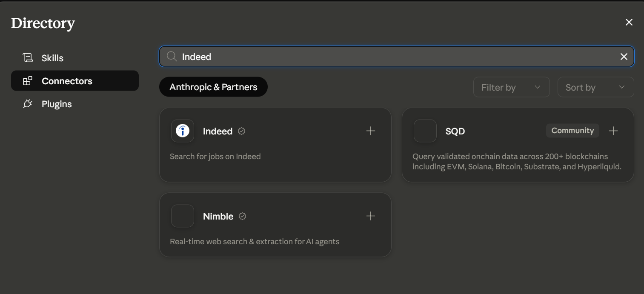Select the Connectors section
Image resolution: width=644 pixels, height=294 pixels.
pyautogui.click(x=75, y=81)
